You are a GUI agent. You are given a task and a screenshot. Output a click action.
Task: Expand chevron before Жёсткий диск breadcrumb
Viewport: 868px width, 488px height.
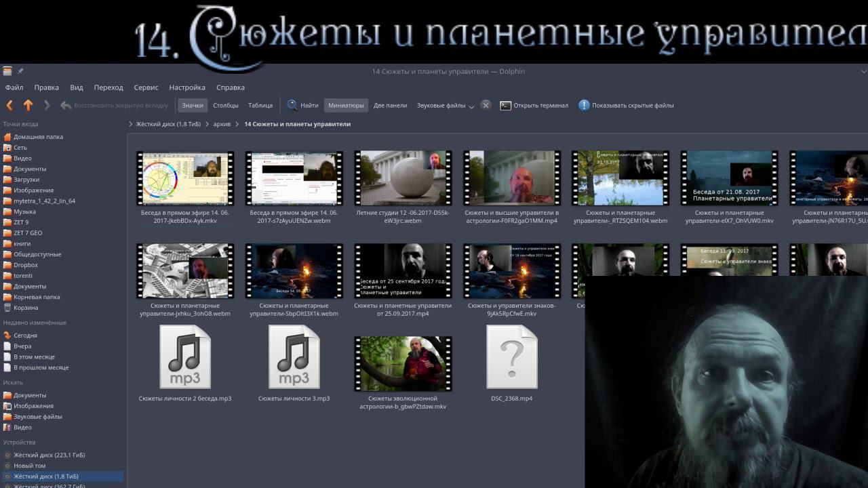tap(130, 124)
